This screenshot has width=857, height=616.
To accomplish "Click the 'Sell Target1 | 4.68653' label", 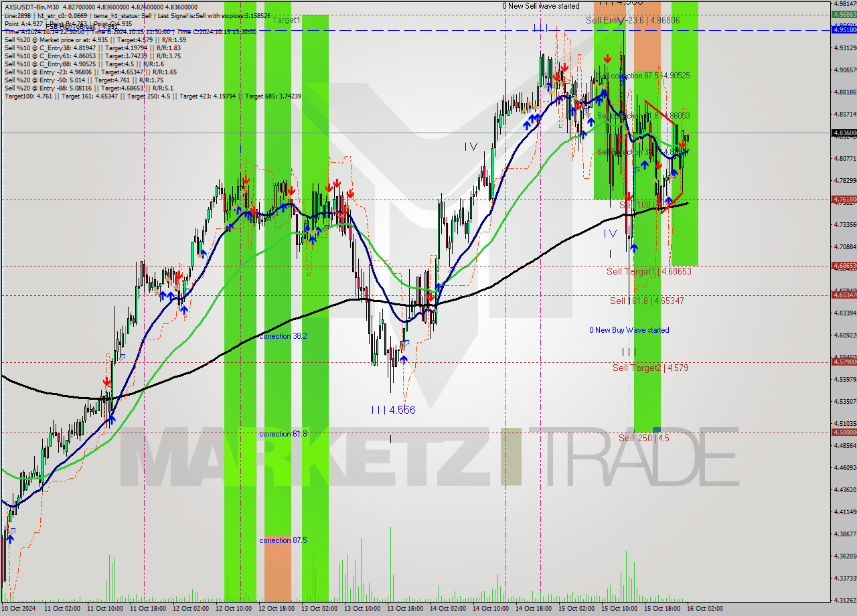I will [649, 271].
